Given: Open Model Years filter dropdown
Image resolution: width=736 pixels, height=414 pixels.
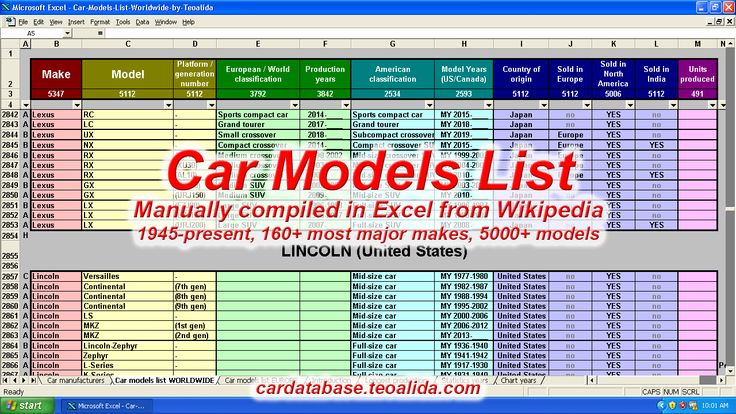Looking at the screenshot, I should [488, 105].
